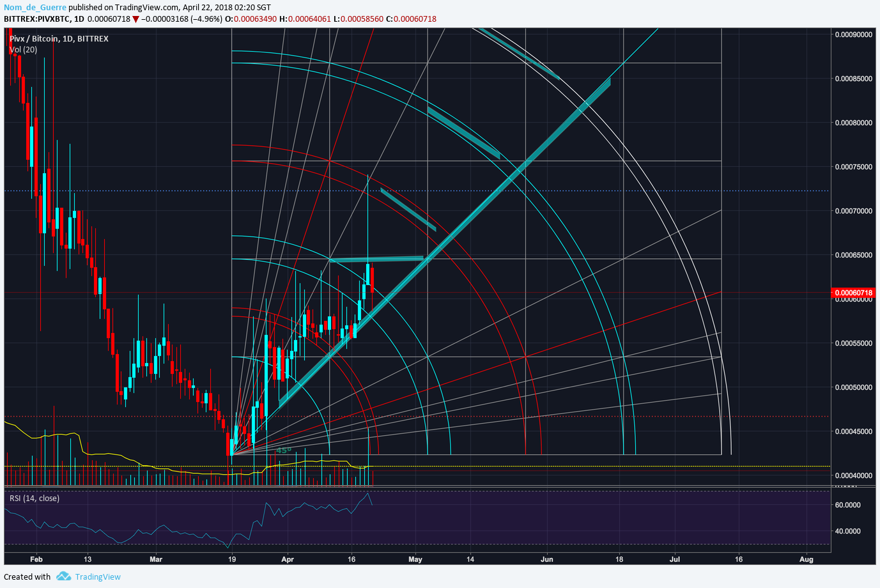
Task: Click the 45° angle label on chart
Action: point(284,451)
